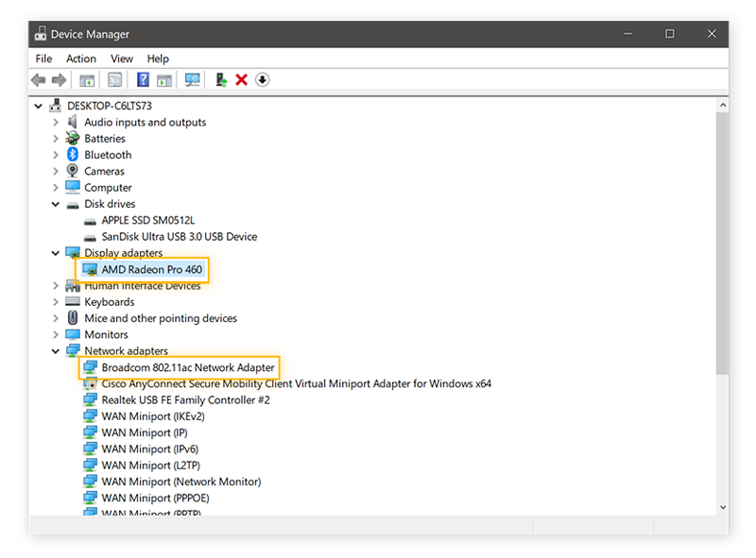756x558 pixels.
Task: Select the APPLE SSD SM0512L disk drive
Action: click(x=146, y=220)
